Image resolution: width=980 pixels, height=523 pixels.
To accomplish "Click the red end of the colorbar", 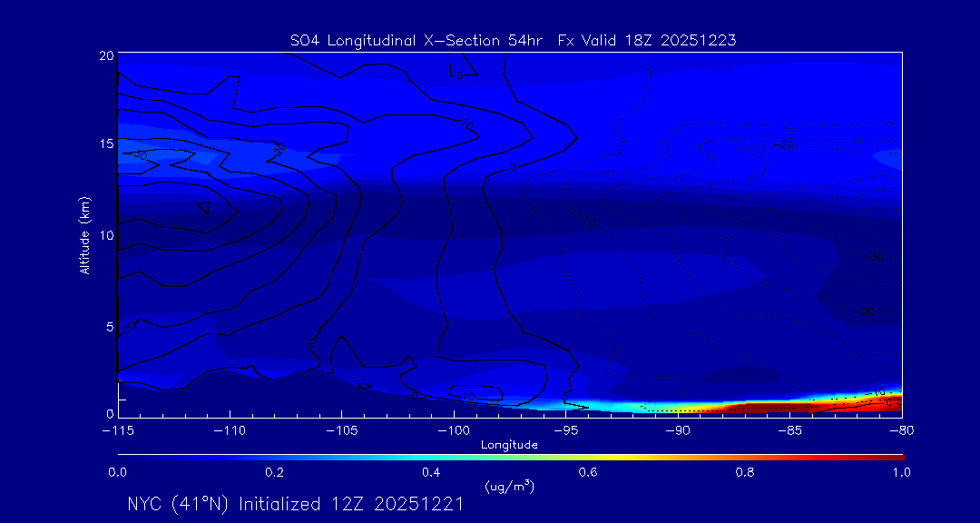I will (894, 456).
